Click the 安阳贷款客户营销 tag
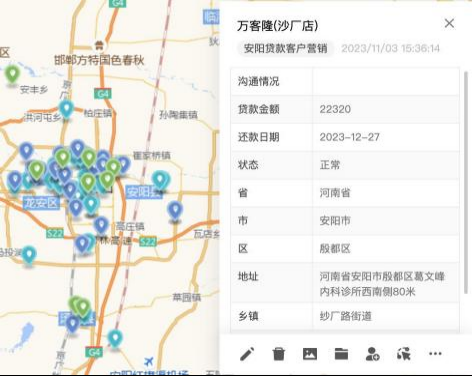 coord(285,48)
